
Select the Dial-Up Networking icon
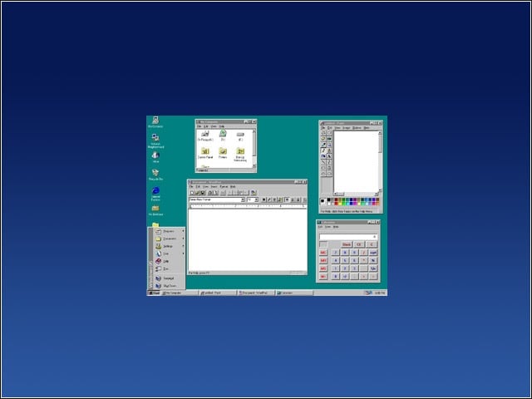[240, 154]
